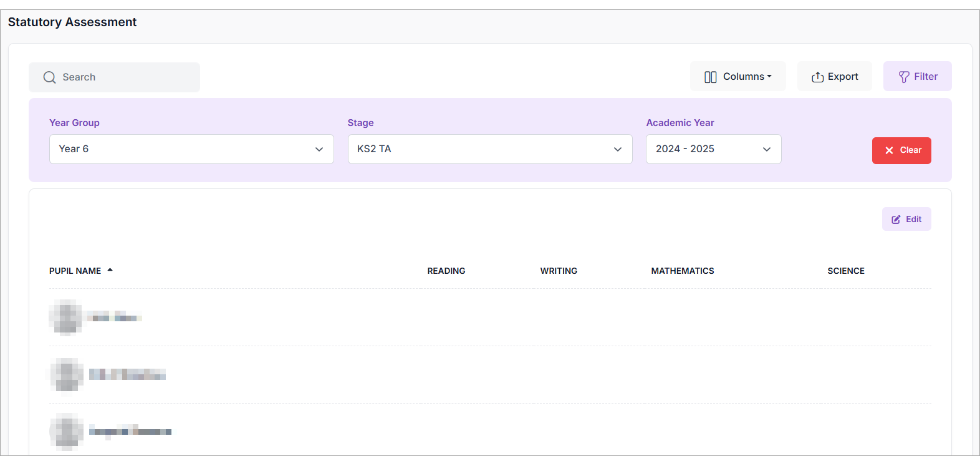The width and height of the screenshot is (980, 456).
Task: Click the Export upload icon
Action: pyautogui.click(x=817, y=77)
